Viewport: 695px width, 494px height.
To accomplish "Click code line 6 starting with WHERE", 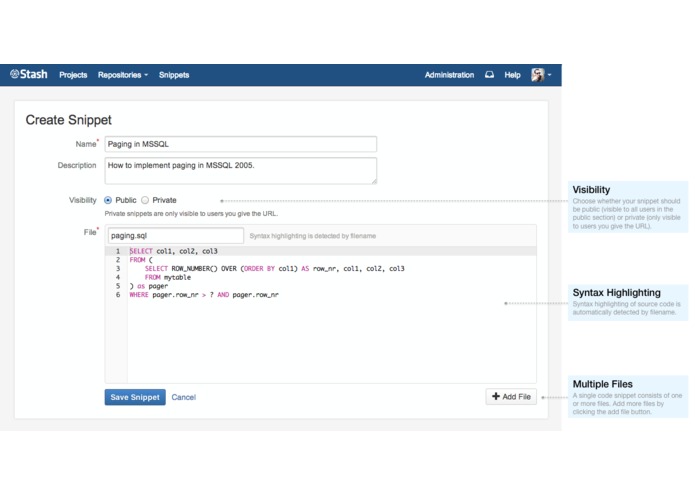I will (x=204, y=295).
